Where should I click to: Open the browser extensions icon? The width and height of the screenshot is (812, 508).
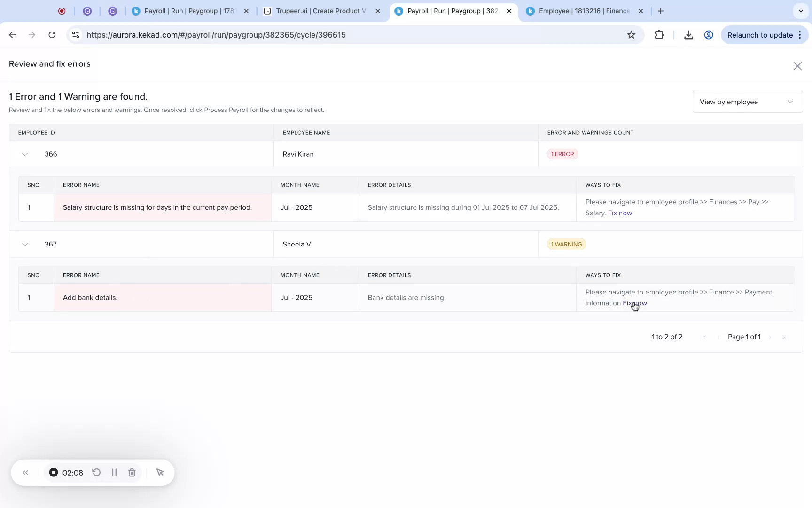pos(659,34)
